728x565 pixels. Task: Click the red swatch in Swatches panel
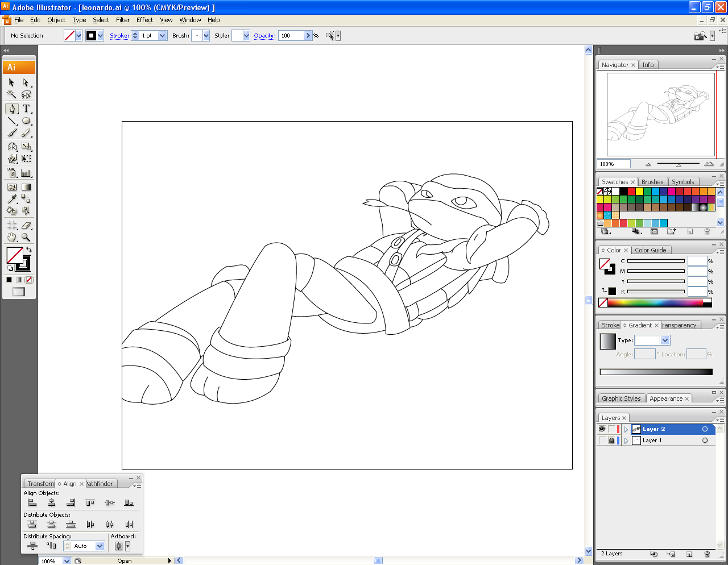[x=631, y=191]
